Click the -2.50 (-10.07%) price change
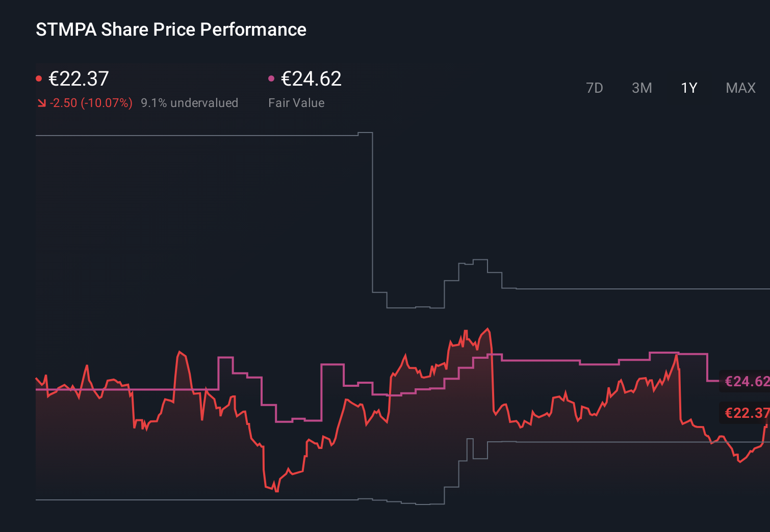Screen dimensions: 770x532 coord(91,103)
